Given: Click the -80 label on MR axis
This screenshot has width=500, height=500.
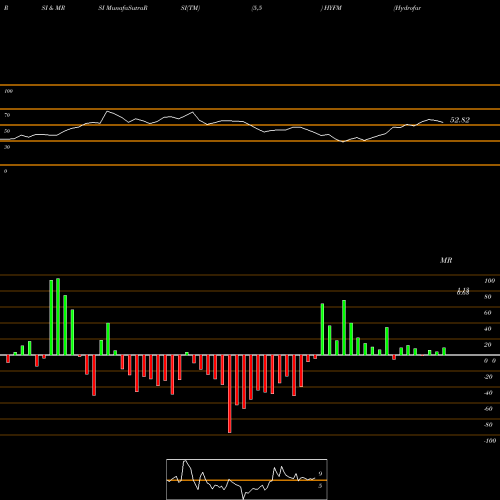Looking at the screenshot, I should 488,425.
